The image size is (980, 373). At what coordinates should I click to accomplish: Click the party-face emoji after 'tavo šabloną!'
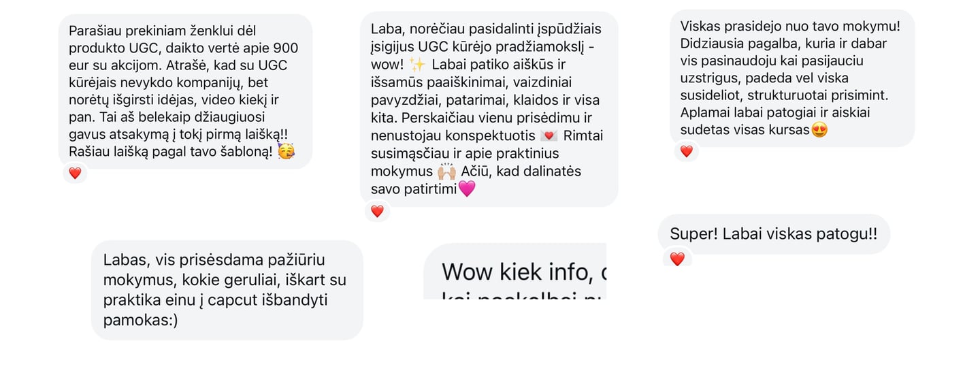(287, 152)
